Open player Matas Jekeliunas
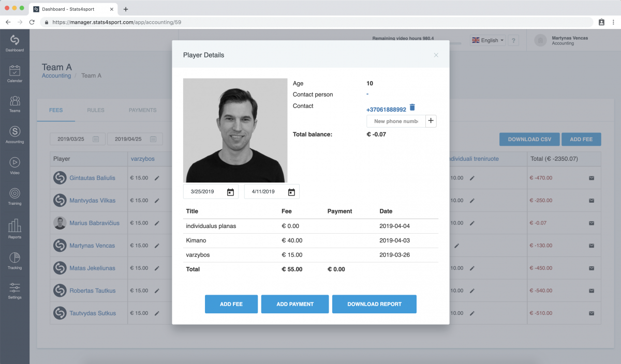 92,268
